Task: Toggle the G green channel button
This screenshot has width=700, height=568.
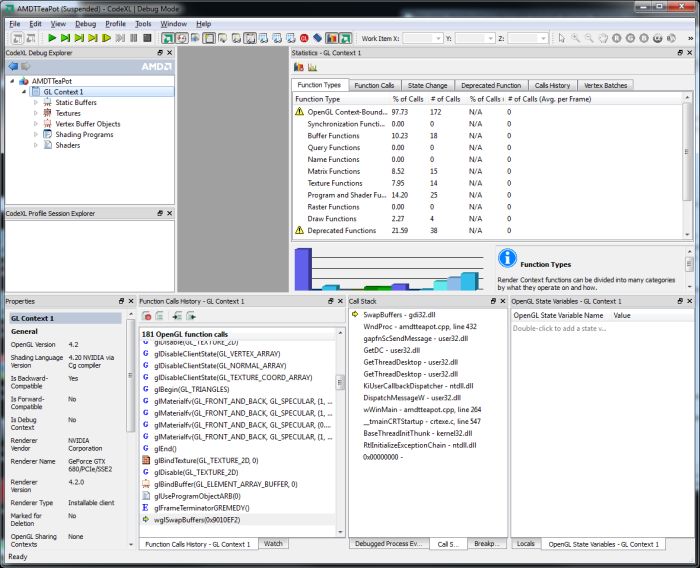Action: click(x=630, y=38)
